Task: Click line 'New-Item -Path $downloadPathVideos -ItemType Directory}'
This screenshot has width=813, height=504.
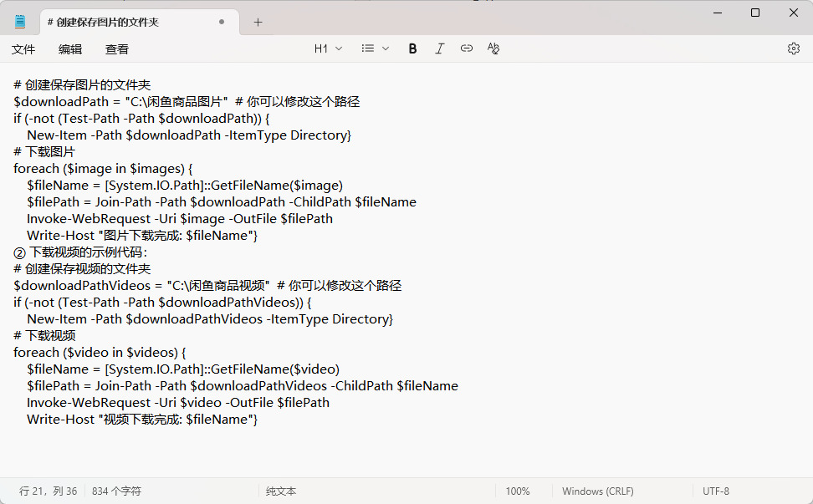Action: (x=210, y=319)
